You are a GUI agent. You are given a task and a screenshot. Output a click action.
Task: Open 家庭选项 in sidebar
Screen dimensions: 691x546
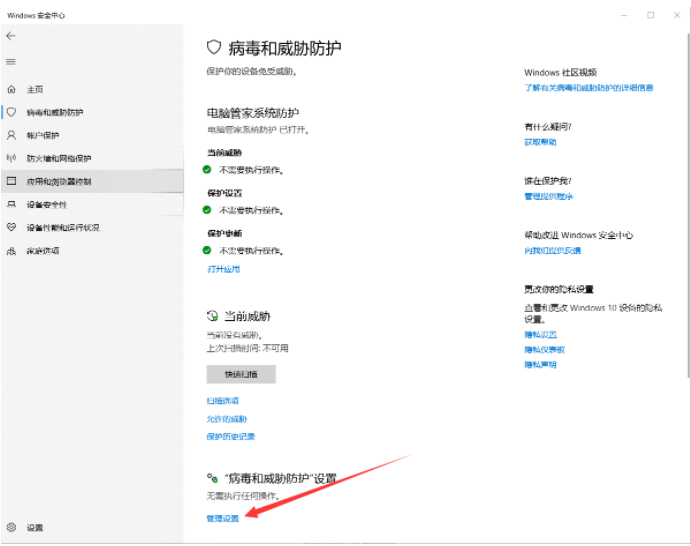[x=93, y=251]
